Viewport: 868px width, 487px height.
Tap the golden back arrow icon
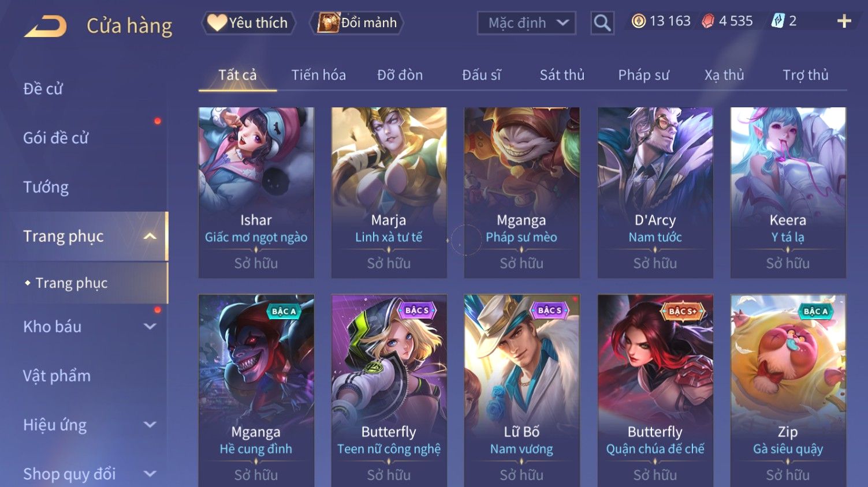(46, 26)
